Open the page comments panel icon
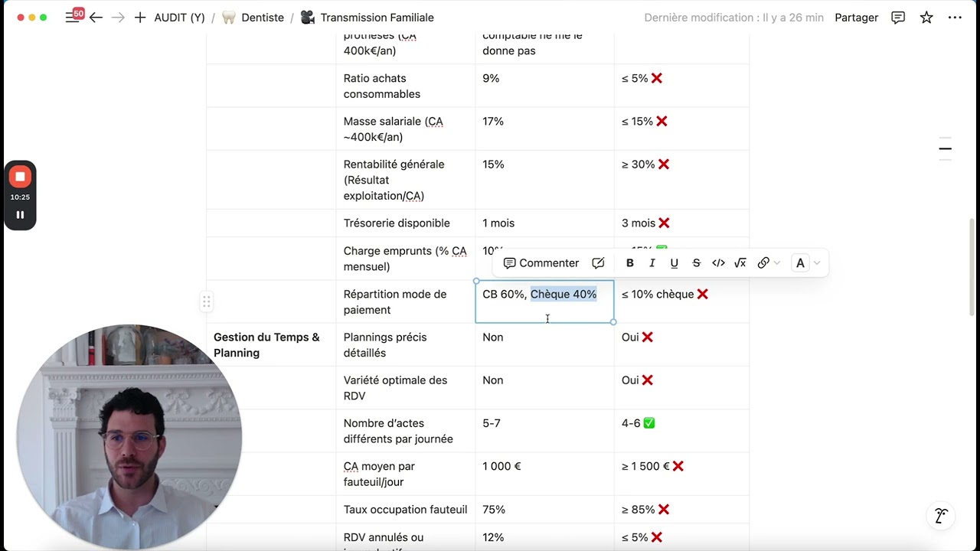The height and width of the screenshot is (551, 980). (898, 18)
